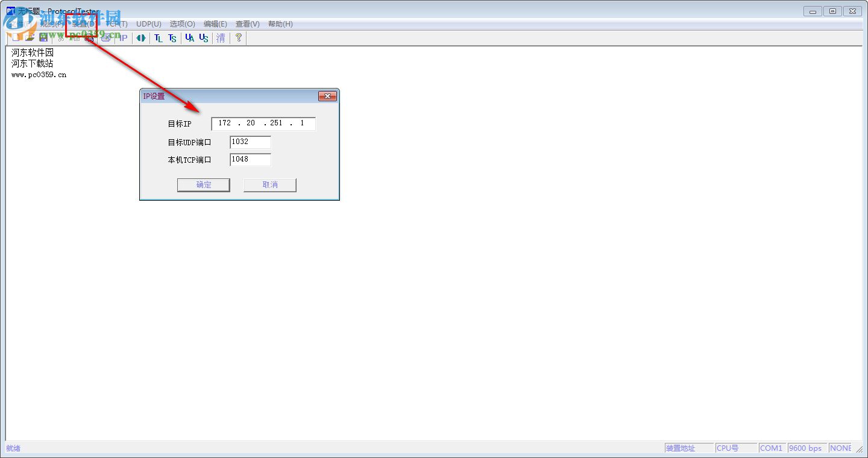The height and width of the screenshot is (458, 868).
Task: Click the Paste toolbar icon
Action: click(89, 37)
